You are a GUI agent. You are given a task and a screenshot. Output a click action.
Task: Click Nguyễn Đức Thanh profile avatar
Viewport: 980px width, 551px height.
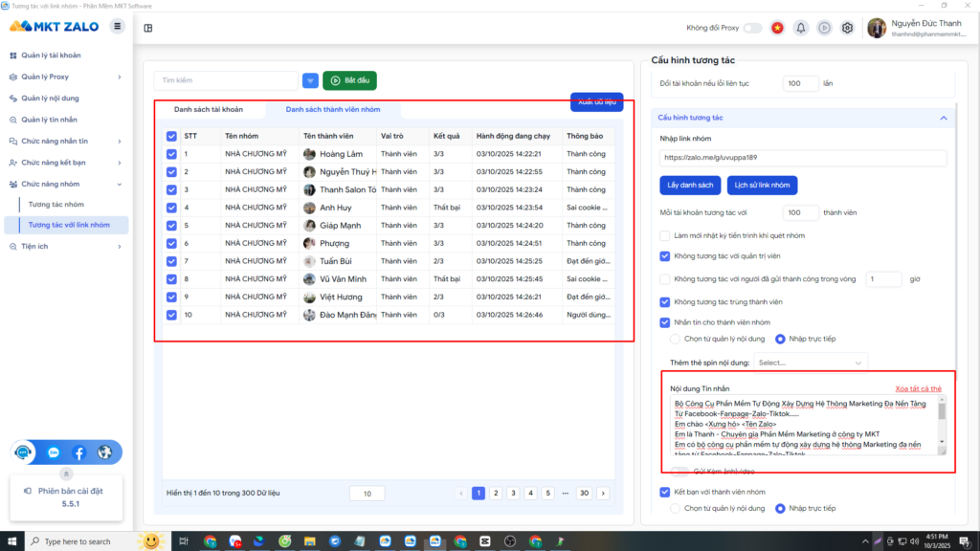877,28
